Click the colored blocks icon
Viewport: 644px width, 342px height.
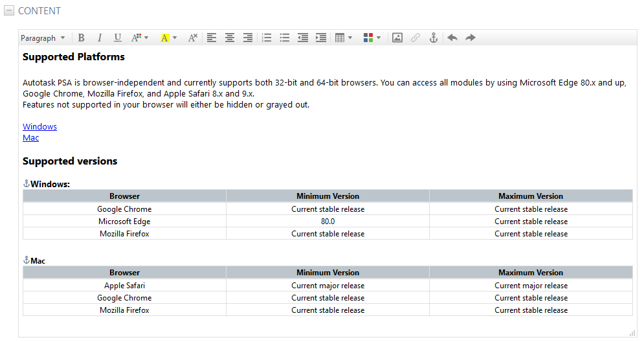368,38
